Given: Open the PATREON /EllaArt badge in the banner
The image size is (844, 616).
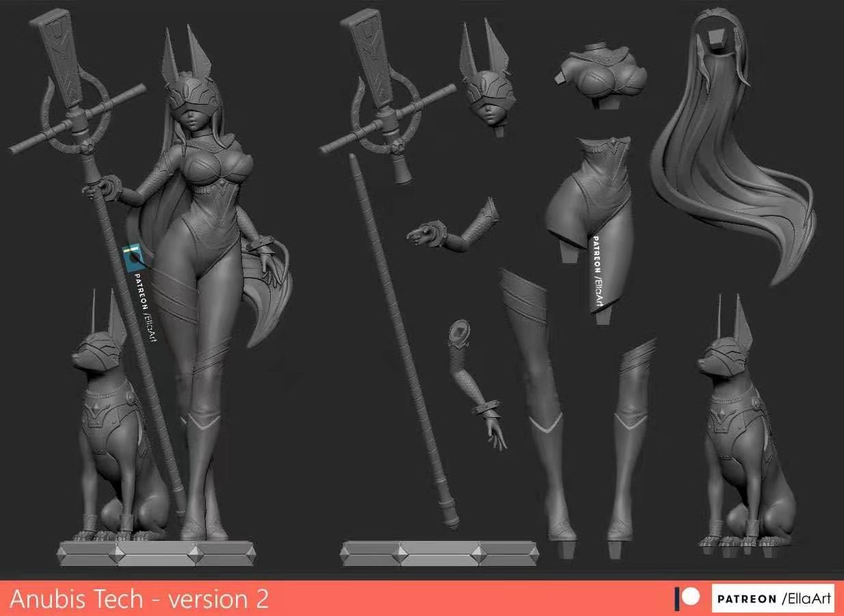Looking at the screenshot, I should 774,599.
